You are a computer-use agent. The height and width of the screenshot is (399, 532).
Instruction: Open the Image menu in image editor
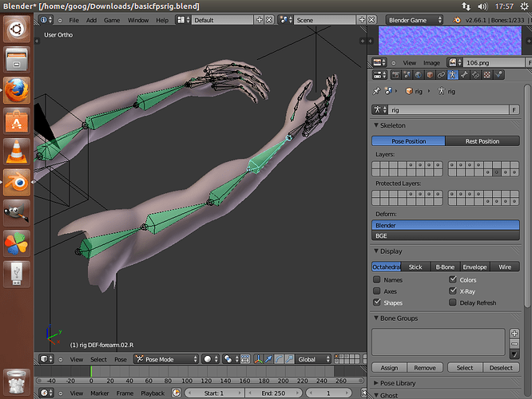click(431, 63)
